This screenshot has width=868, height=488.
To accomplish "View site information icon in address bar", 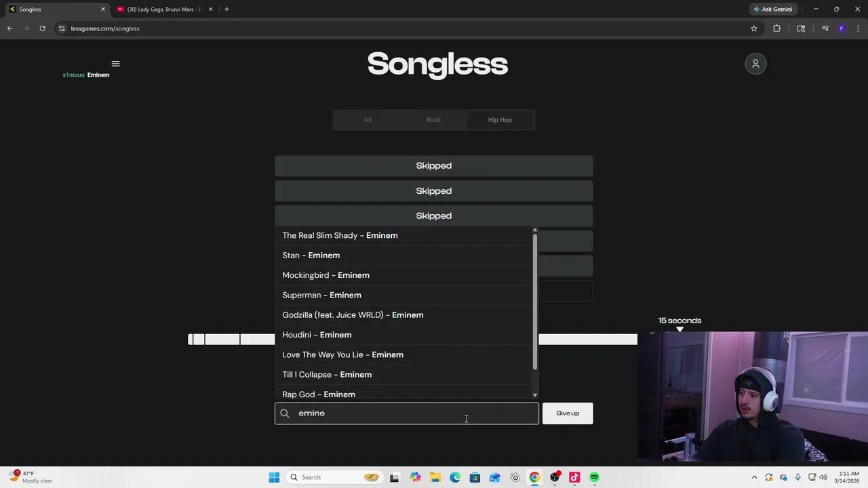I will click(x=61, y=28).
